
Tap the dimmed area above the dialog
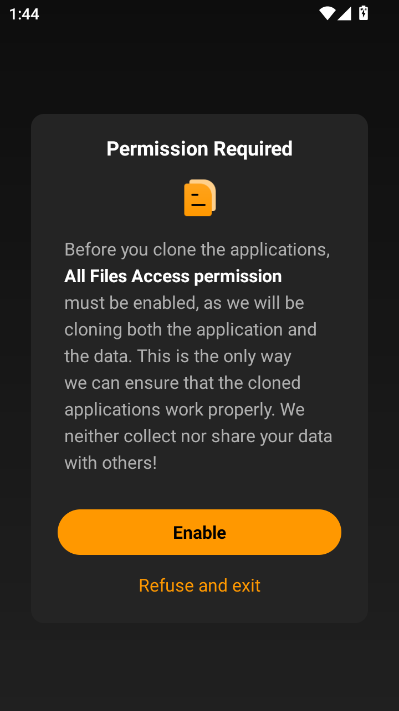click(200, 70)
